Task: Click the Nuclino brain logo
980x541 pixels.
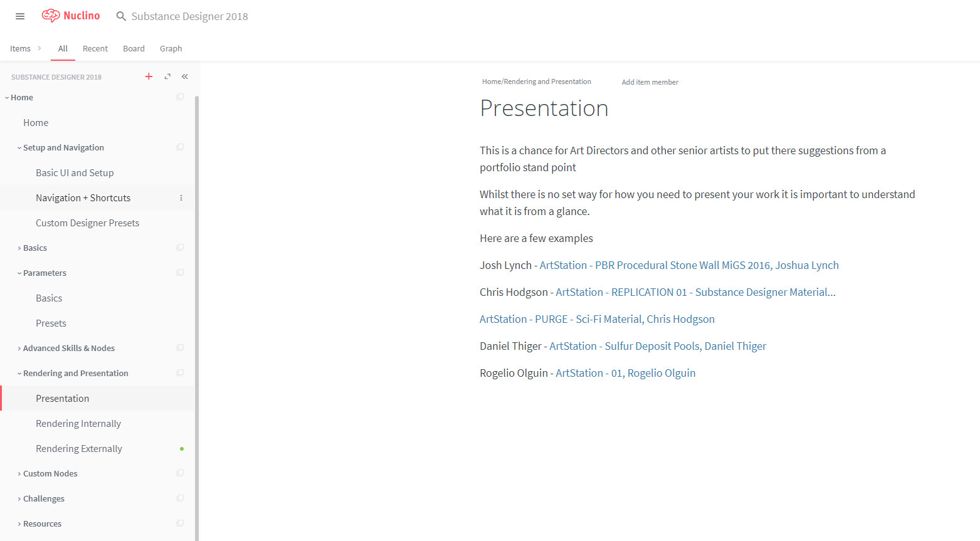Action: (x=51, y=16)
